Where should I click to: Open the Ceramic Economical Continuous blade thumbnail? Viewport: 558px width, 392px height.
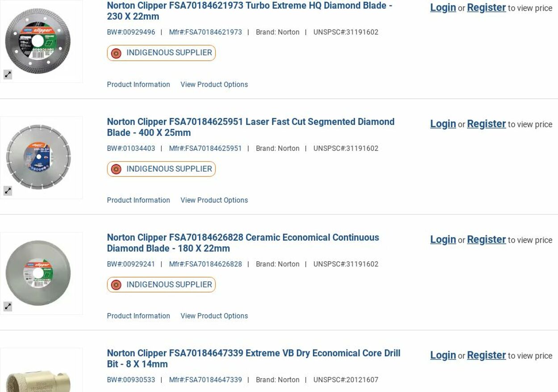point(38,273)
